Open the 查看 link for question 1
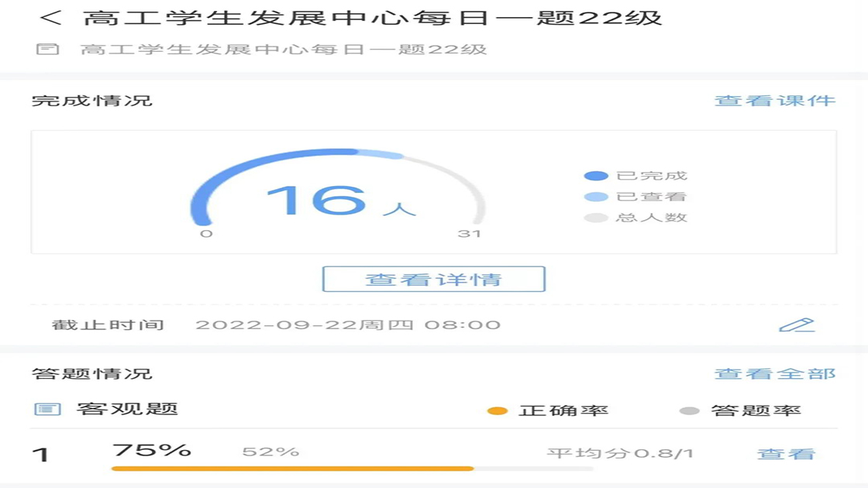This screenshot has height=488, width=868. [786, 454]
